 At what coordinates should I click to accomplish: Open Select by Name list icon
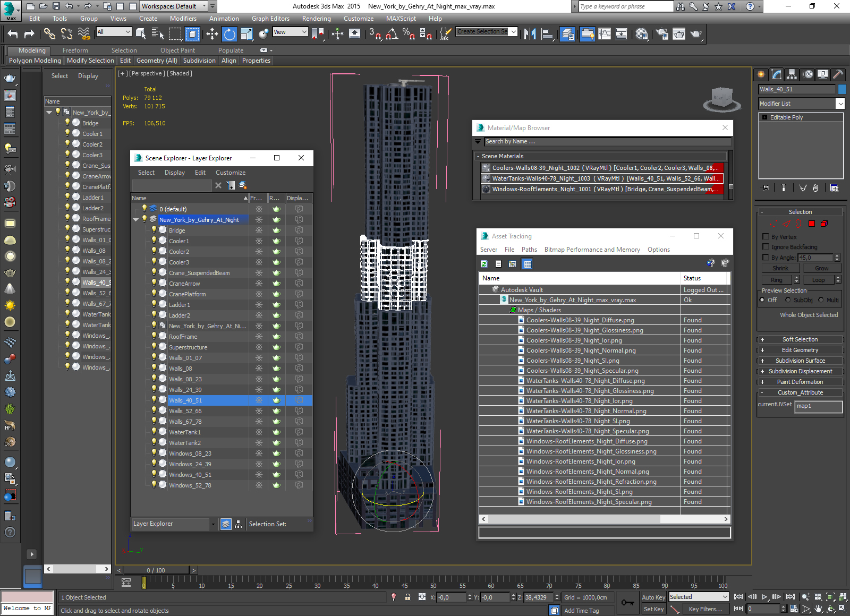(x=158, y=34)
